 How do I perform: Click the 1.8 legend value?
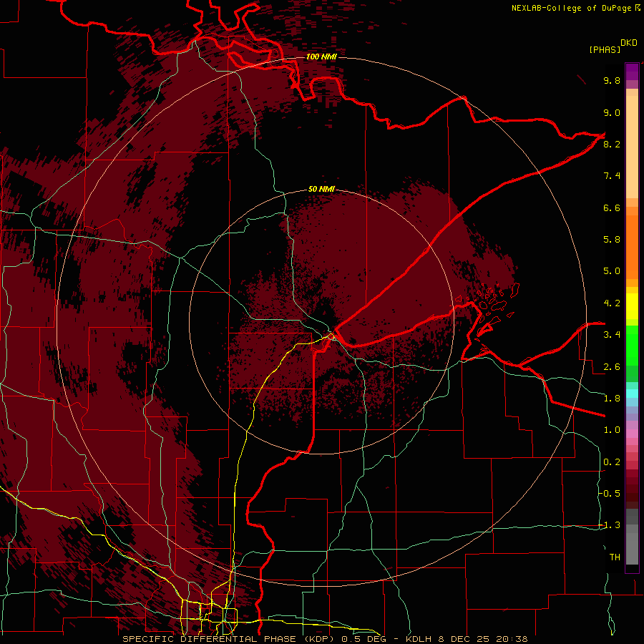click(x=612, y=399)
